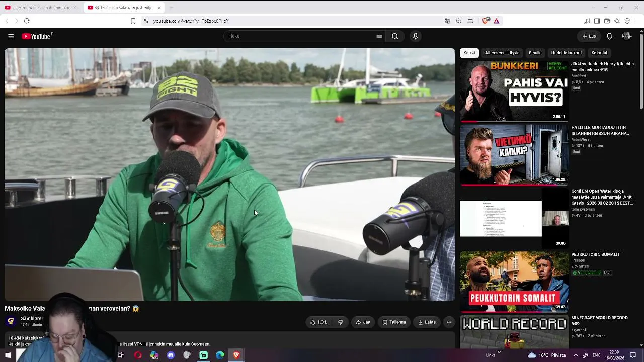Open the Vietiinkö Kaikki video thumbnail
The width and height of the screenshot is (644, 362).
pyautogui.click(x=514, y=155)
